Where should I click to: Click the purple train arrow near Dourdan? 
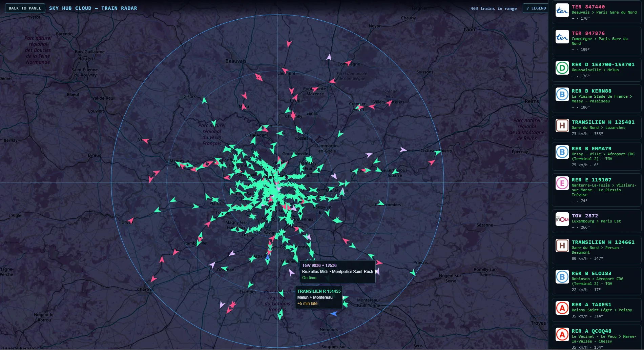212,265
